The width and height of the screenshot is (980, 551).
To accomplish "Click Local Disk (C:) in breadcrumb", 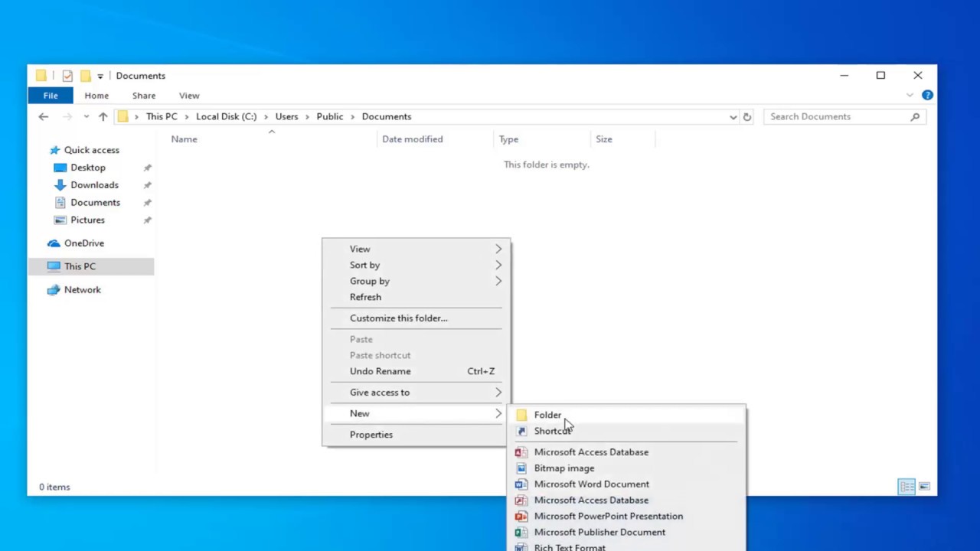I will (227, 116).
